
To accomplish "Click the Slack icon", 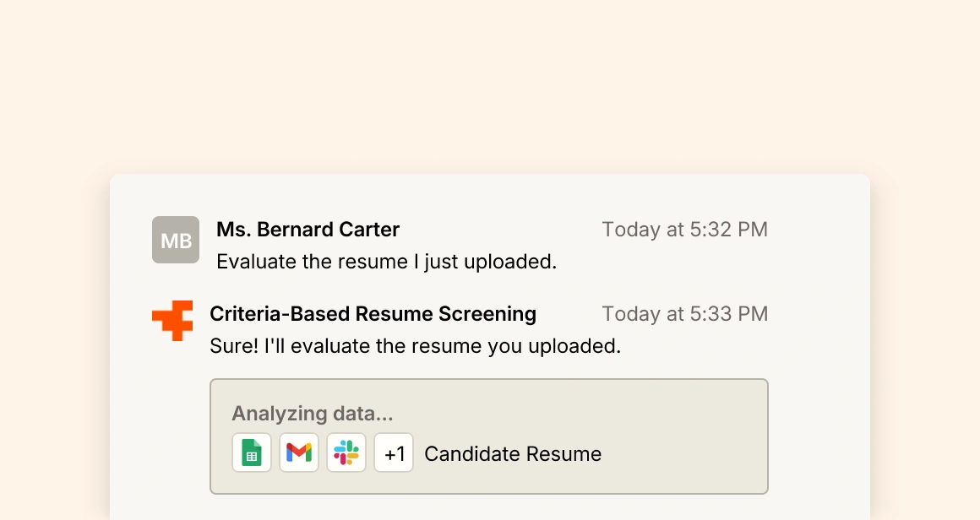I will [346, 453].
